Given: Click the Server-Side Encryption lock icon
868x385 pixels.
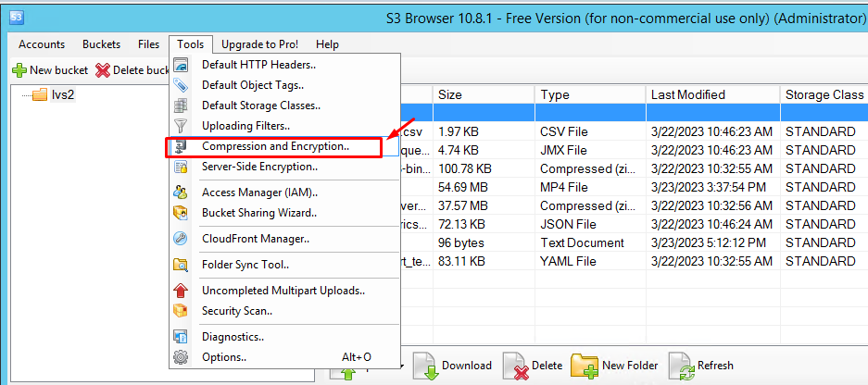Looking at the screenshot, I should coord(181,167).
